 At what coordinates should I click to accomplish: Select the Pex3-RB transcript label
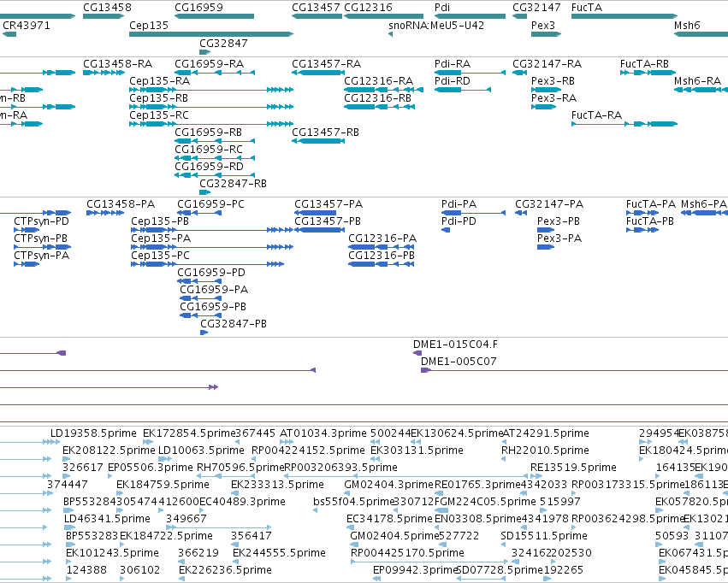[553, 80]
